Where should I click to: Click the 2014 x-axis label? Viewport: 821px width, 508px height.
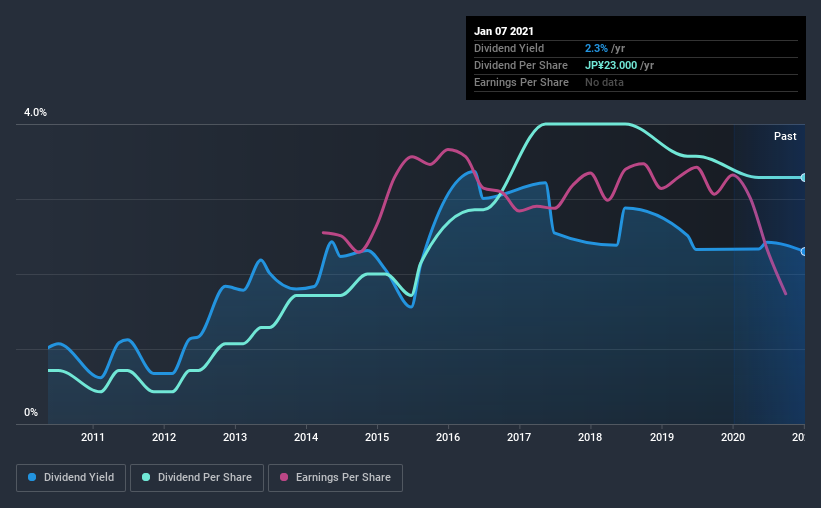click(x=306, y=437)
